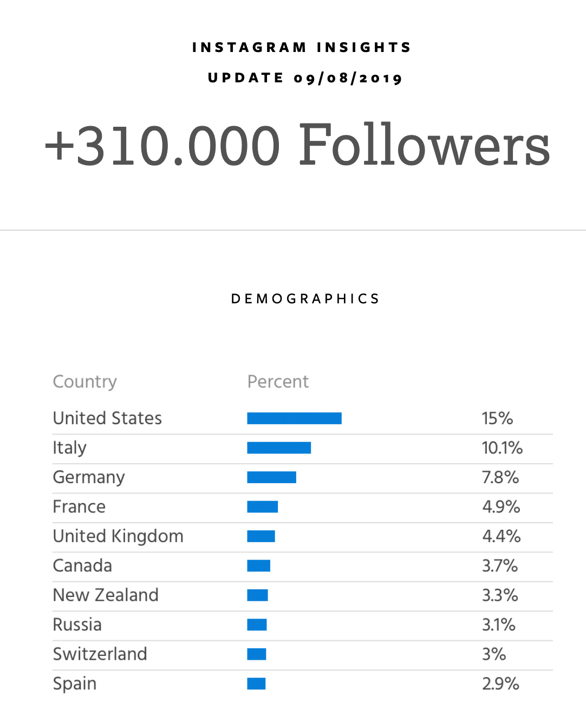586x728 pixels.
Task: Click the Canada percentage bar
Action: click(x=258, y=566)
